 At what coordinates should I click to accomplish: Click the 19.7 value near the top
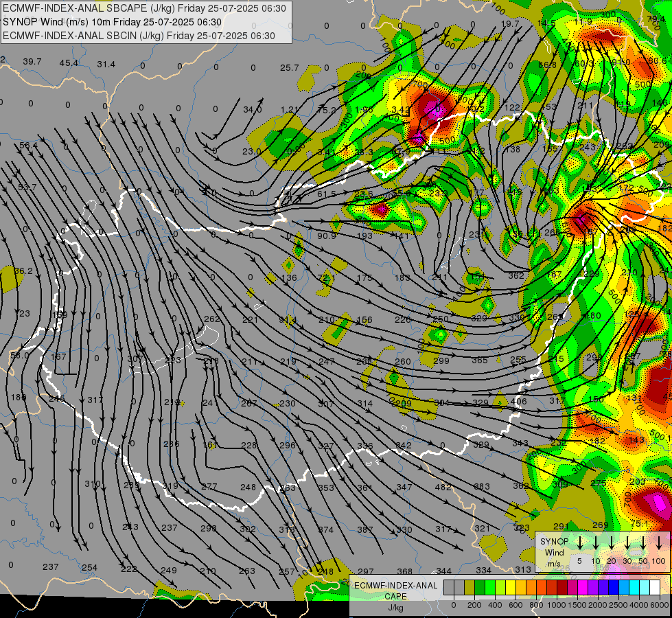(510, 24)
